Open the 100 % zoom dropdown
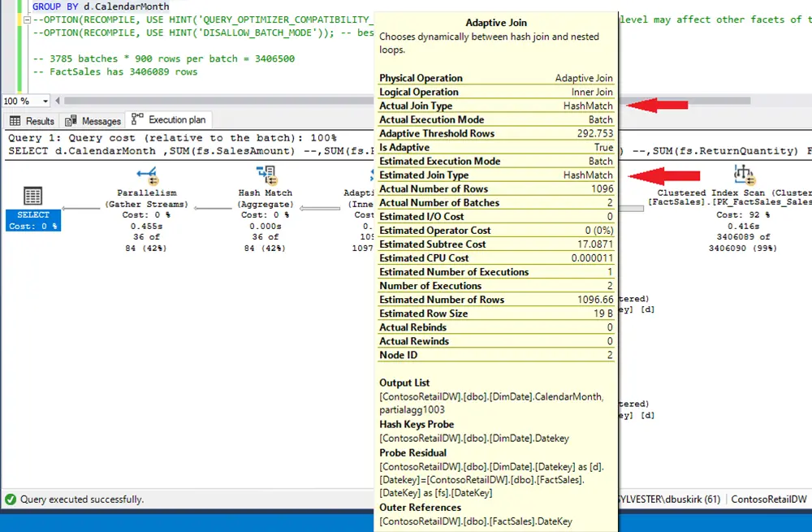This screenshot has height=532, width=812. tap(45, 102)
